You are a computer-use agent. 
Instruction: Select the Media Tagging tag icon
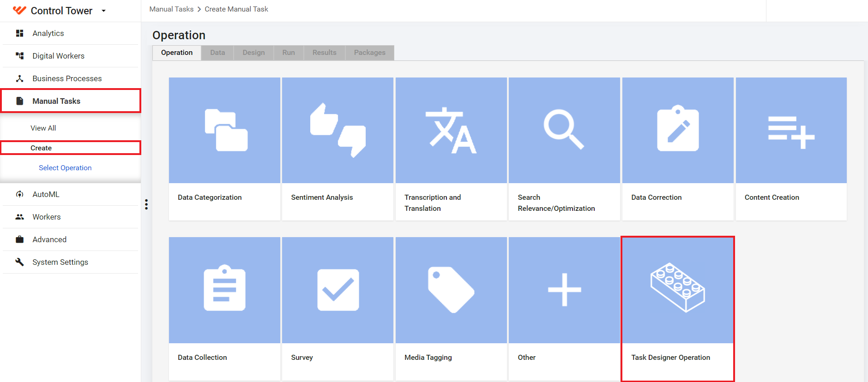(x=451, y=290)
